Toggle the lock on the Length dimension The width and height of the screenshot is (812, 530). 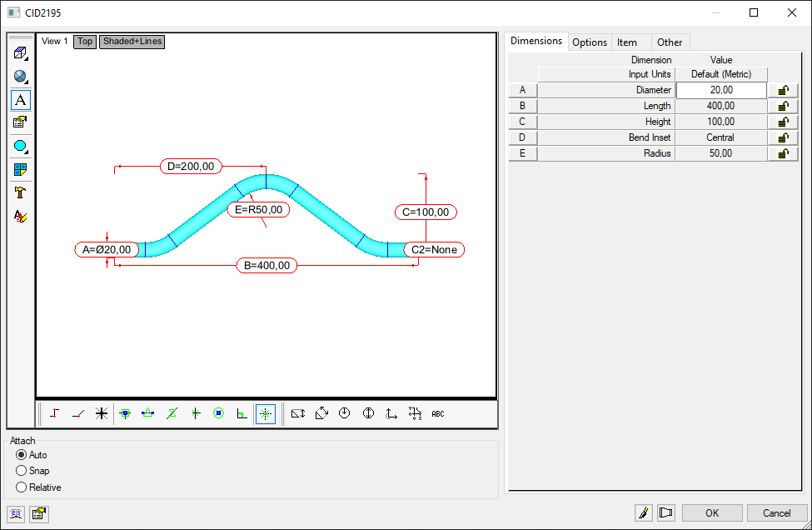click(782, 106)
